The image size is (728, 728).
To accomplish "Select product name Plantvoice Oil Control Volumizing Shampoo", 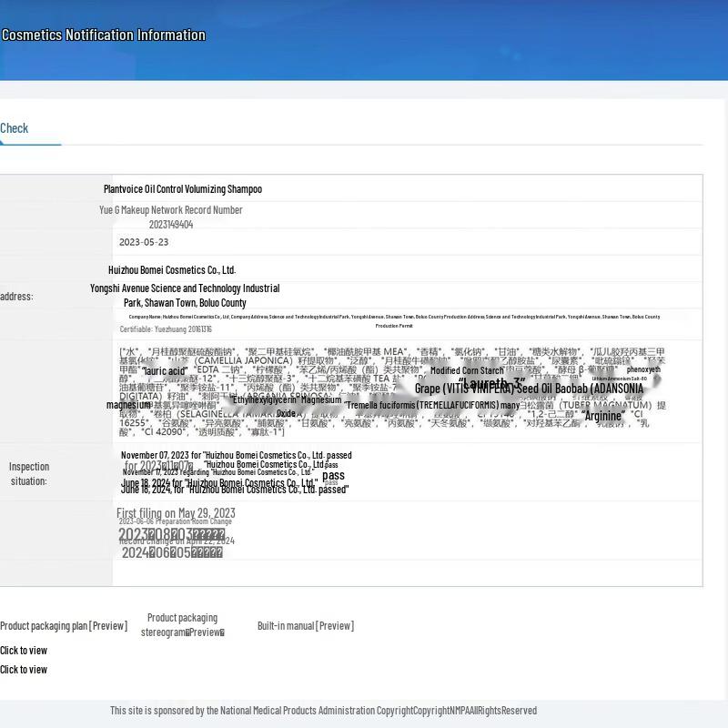I will coord(183,189).
